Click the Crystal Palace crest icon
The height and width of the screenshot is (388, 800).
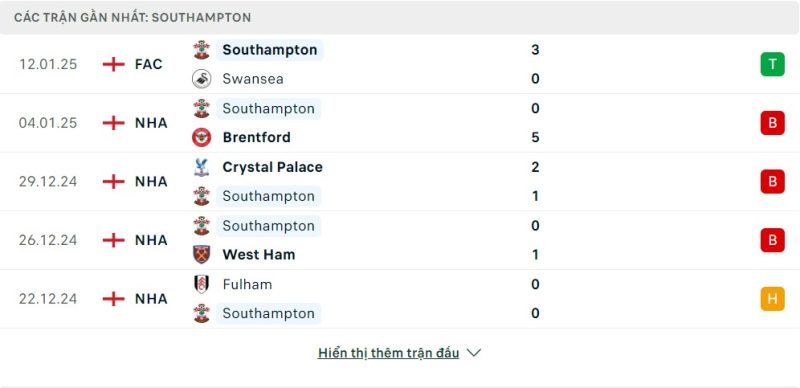(x=202, y=167)
